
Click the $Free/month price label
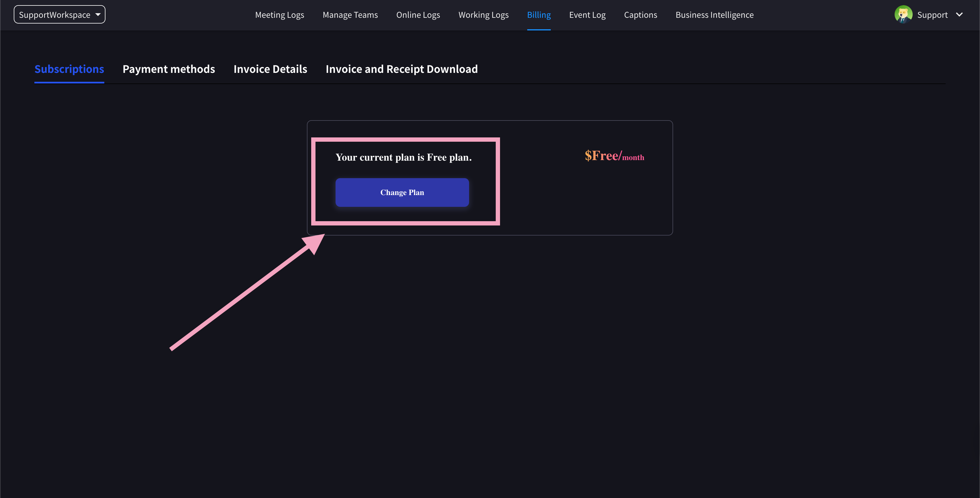tap(614, 156)
